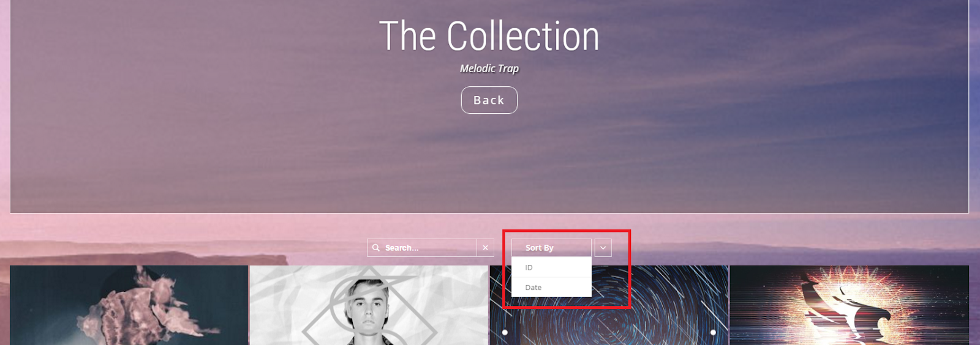This screenshot has height=345, width=980.
Task: Collapse the sort menu with the chevron arrow
Action: pyautogui.click(x=603, y=248)
